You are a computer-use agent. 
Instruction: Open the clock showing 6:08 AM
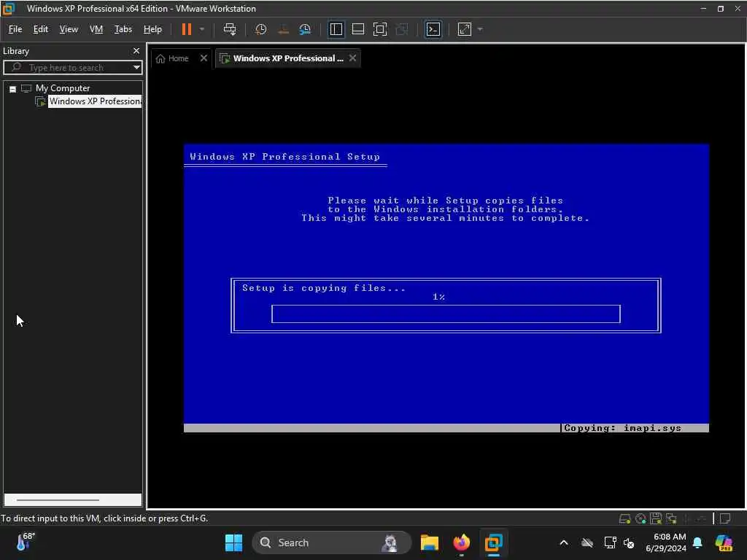[x=666, y=542]
